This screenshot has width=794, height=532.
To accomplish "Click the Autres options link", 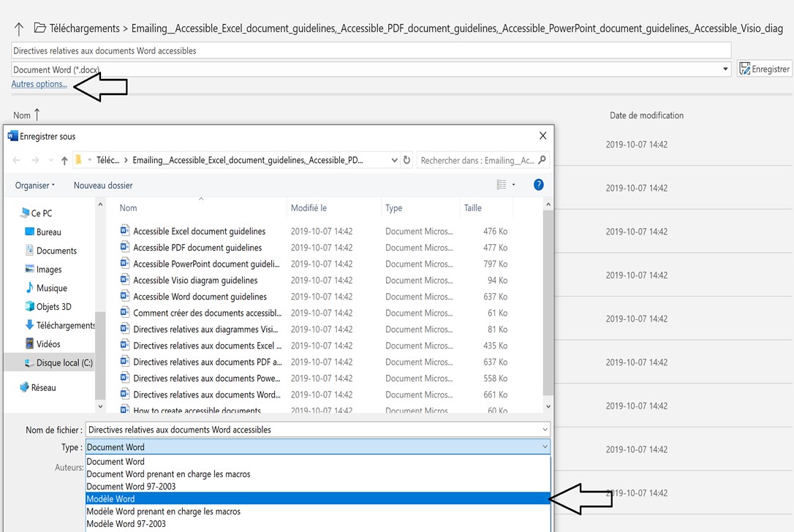I will point(39,84).
